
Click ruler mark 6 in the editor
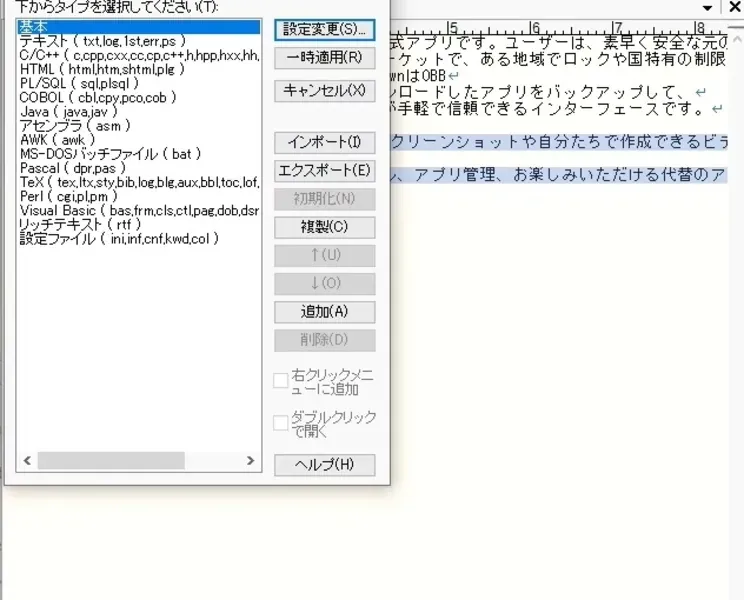534,28
